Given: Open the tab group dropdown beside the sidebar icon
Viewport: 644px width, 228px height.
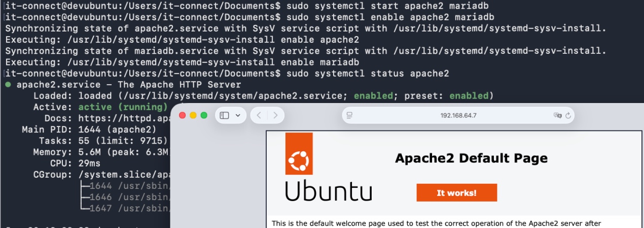Looking at the screenshot, I should click(238, 115).
